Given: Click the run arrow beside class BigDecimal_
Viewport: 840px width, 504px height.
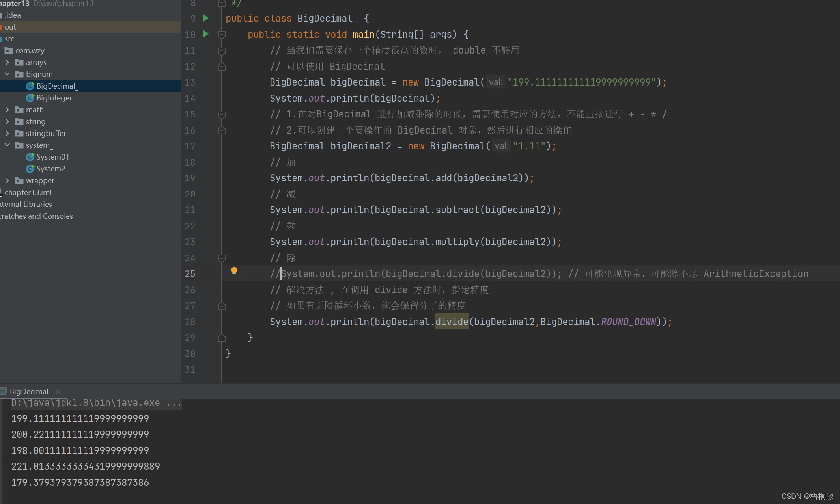Looking at the screenshot, I should (x=205, y=18).
